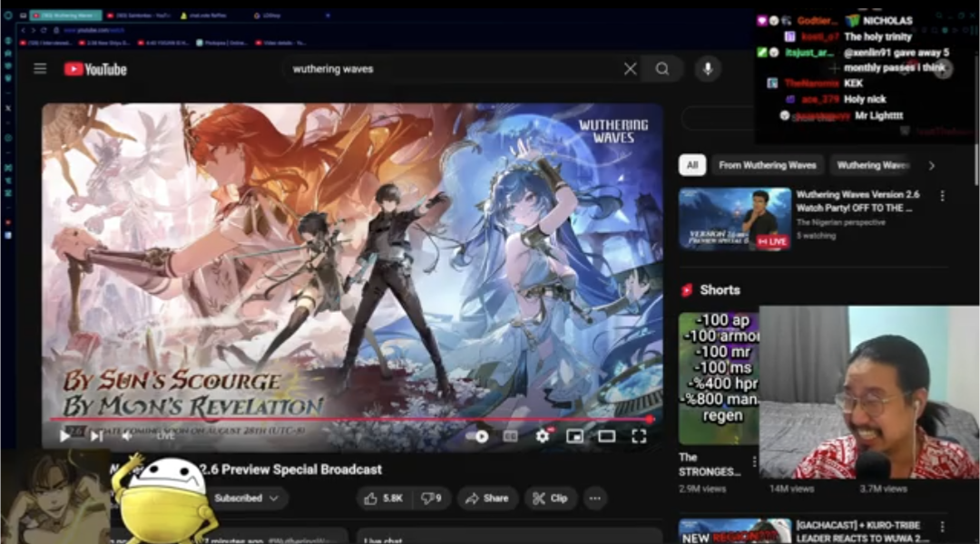Switch to second YouTube browser tab
Image resolution: width=980 pixels, height=544 pixels.
click(141, 15)
